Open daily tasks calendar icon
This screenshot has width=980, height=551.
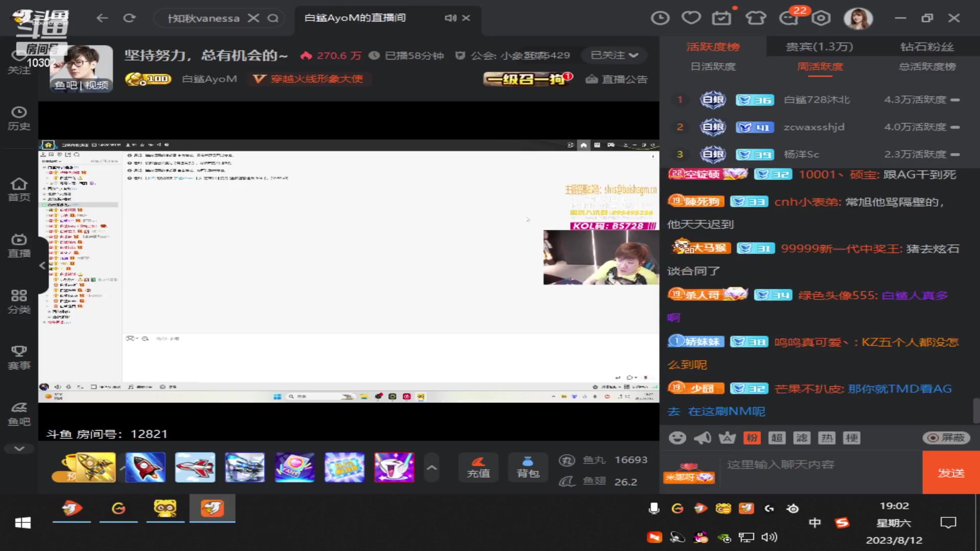click(722, 18)
